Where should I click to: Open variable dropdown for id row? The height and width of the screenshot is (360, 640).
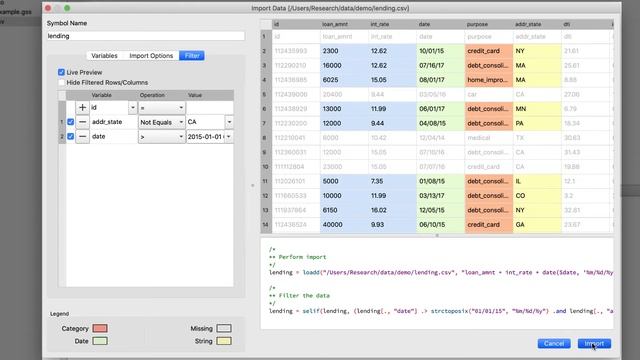[x=133, y=107]
